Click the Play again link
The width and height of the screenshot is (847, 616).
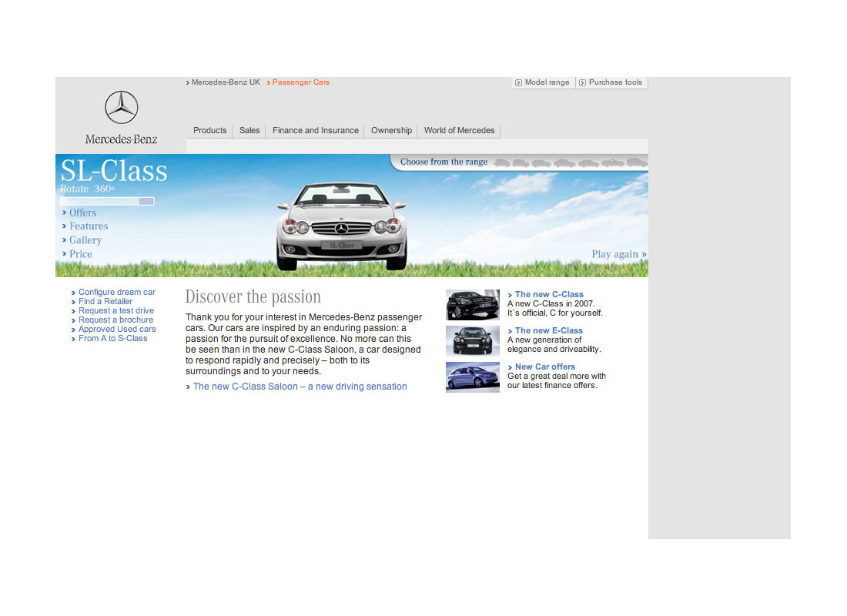click(x=618, y=254)
